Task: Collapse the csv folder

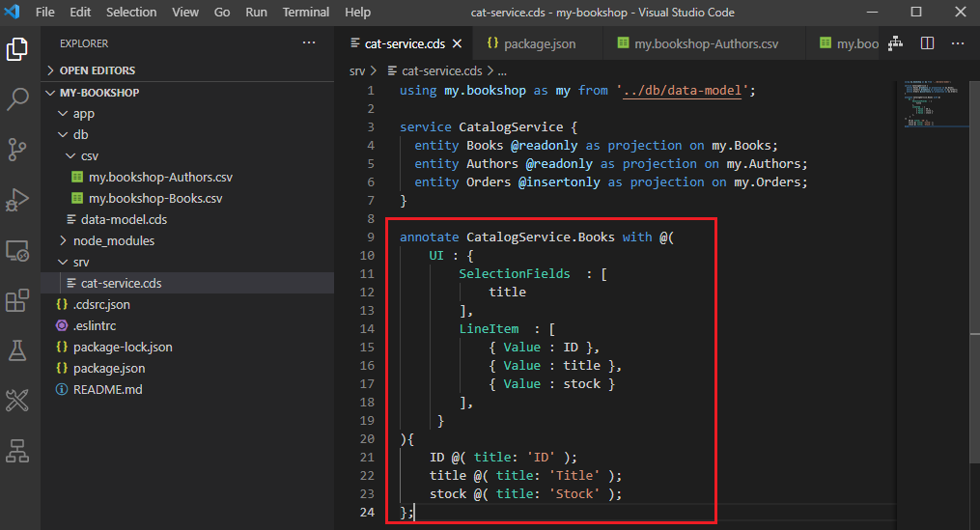Action: (89, 155)
